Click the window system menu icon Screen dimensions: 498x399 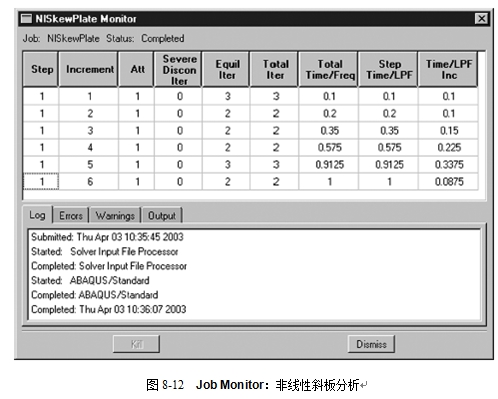(x=26, y=19)
